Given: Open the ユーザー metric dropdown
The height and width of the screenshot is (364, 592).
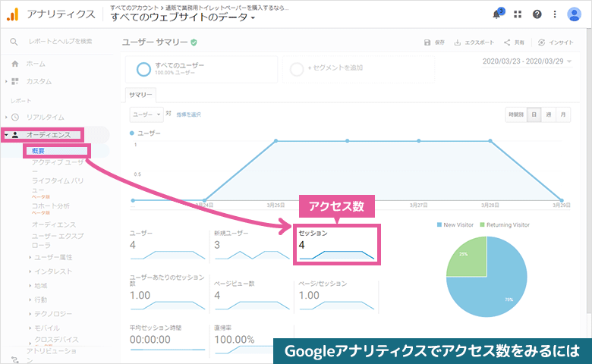Looking at the screenshot, I should (146, 115).
